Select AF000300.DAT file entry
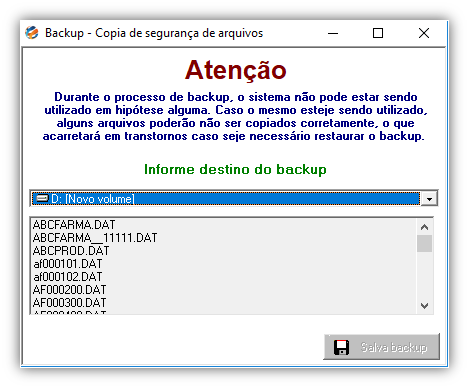469x388 pixels. click(x=69, y=303)
